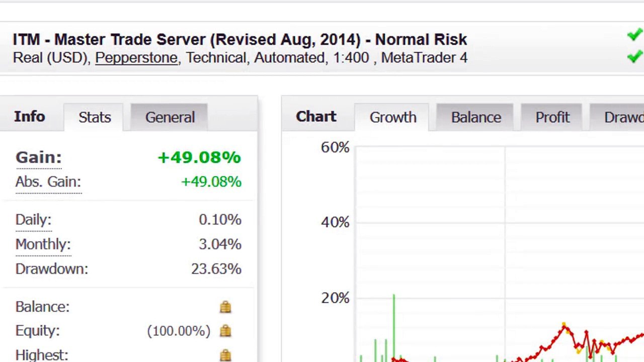644x362 pixels.
Task: Click the 0.10% daily value
Action: point(220,220)
